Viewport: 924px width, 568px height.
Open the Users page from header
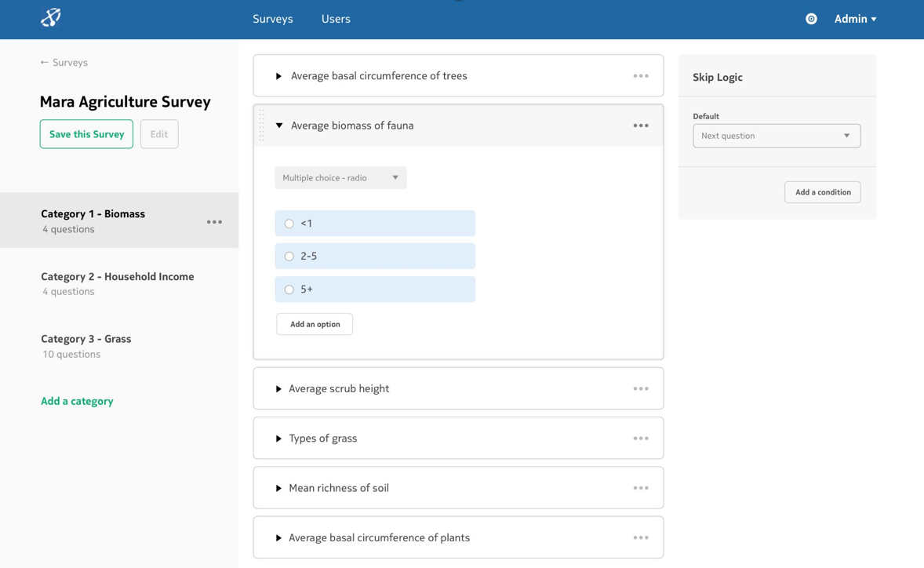tap(336, 19)
